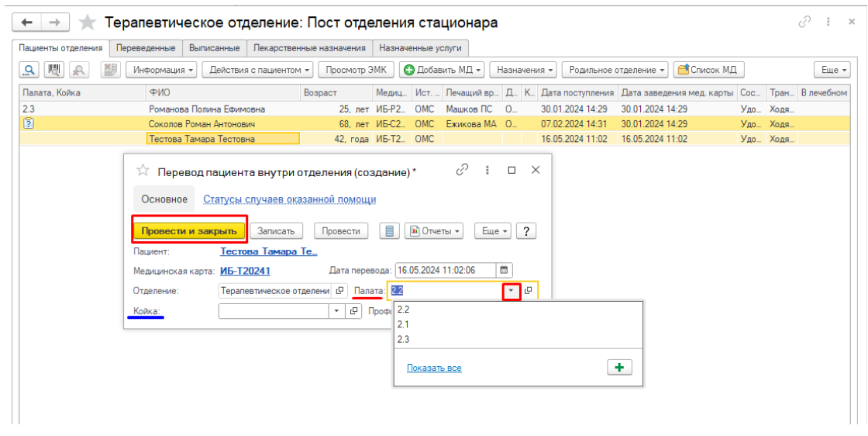The height and width of the screenshot is (436, 868).
Task: Open the Койка dropdown list
Action: [336, 311]
